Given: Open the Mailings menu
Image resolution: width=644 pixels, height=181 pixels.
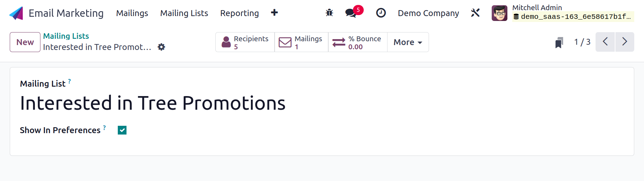Looking at the screenshot, I should coord(132,13).
